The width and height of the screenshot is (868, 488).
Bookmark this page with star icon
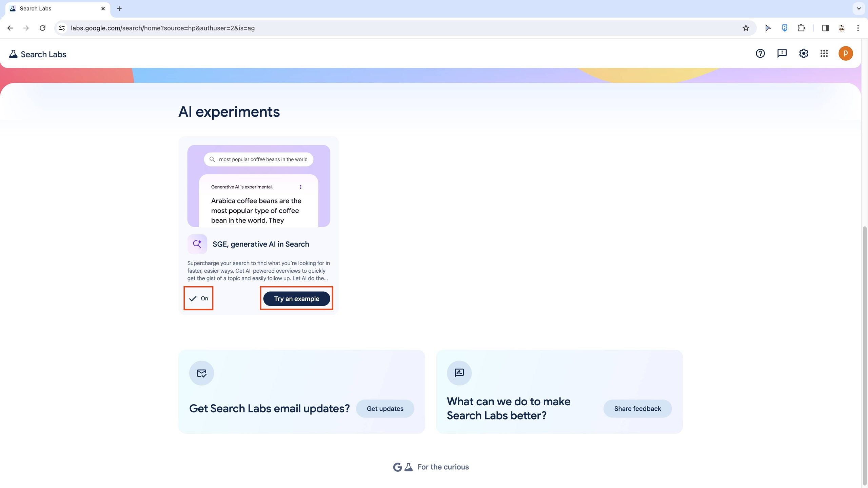click(746, 28)
